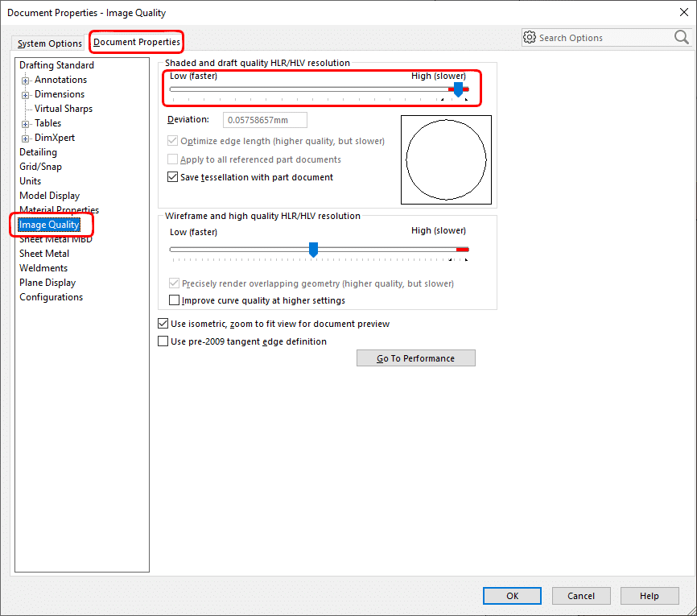Toggle Optimize edge length checkbox
Screen dimensions: 697x616
click(x=172, y=141)
